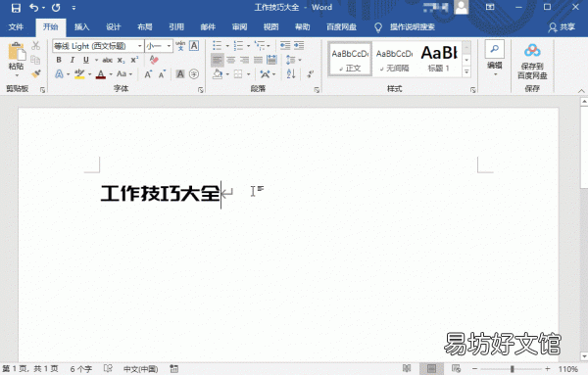Switch to the 布局 ribbon tab
Image resolution: width=588 pixels, height=375 pixels.
point(145,27)
